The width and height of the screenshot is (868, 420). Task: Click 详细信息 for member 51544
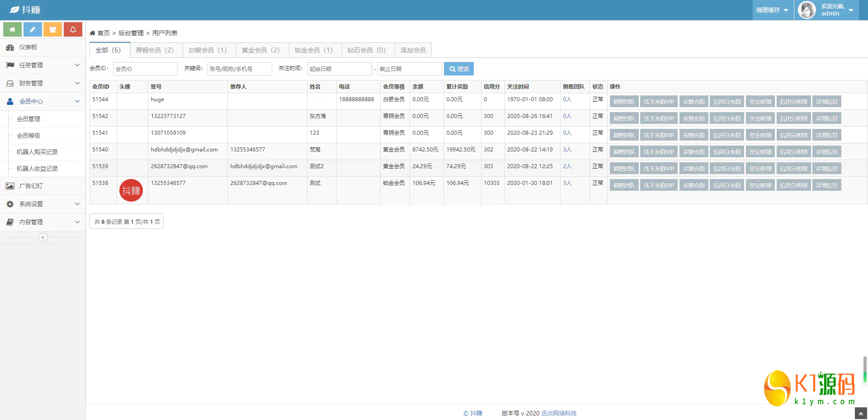(x=826, y=102)
